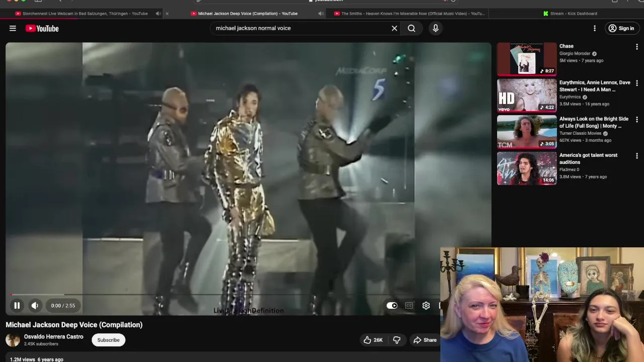Click the Sign in button
This screenshot has width=644, height=362.
tap(621, 28)
